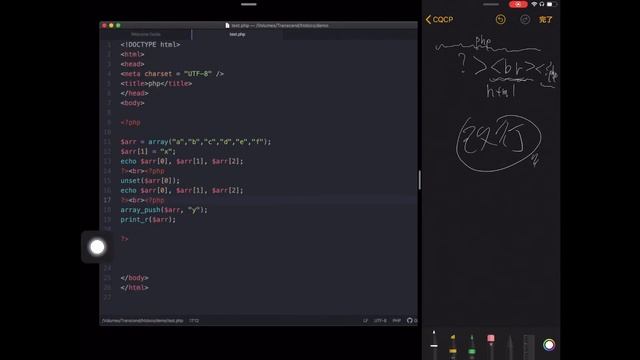This screenshot has width=640, height=360.
Task: Select the dark lasso tool
Action: [x=510, y=348]
